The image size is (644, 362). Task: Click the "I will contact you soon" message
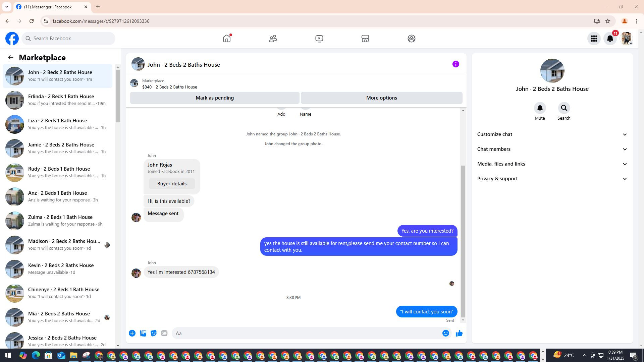coord(427,312)
